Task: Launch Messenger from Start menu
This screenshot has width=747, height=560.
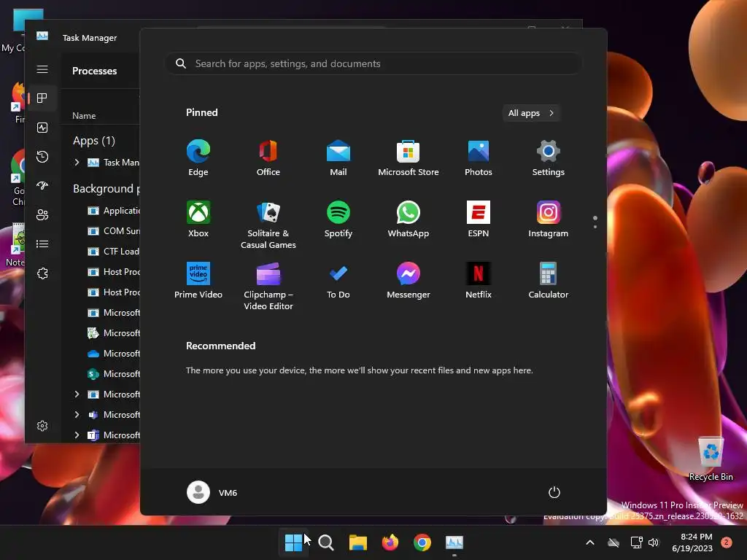Action: (x=409, y=281)
